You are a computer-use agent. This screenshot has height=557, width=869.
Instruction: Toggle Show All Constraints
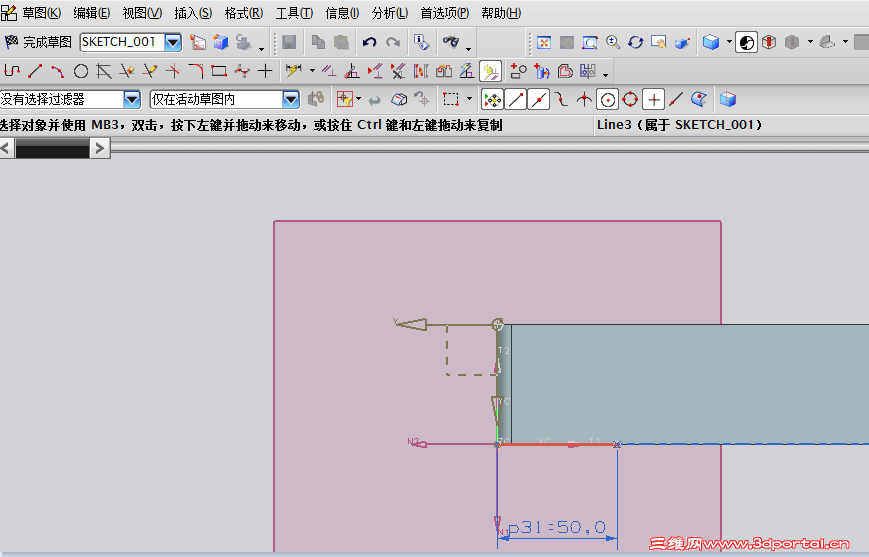[x=375, y=71]
